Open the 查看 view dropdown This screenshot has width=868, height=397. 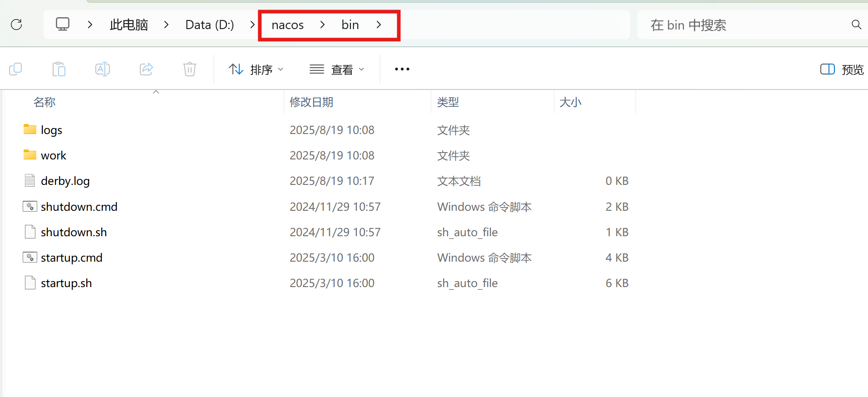pos(337,69)
